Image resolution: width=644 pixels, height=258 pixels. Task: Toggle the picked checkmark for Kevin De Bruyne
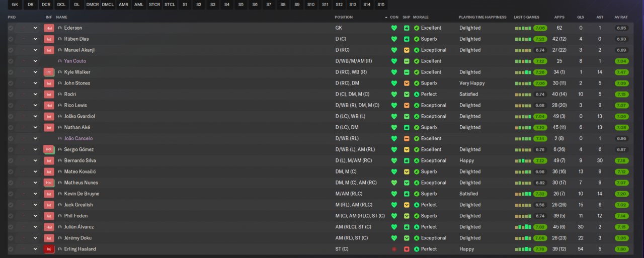(11, 194)
